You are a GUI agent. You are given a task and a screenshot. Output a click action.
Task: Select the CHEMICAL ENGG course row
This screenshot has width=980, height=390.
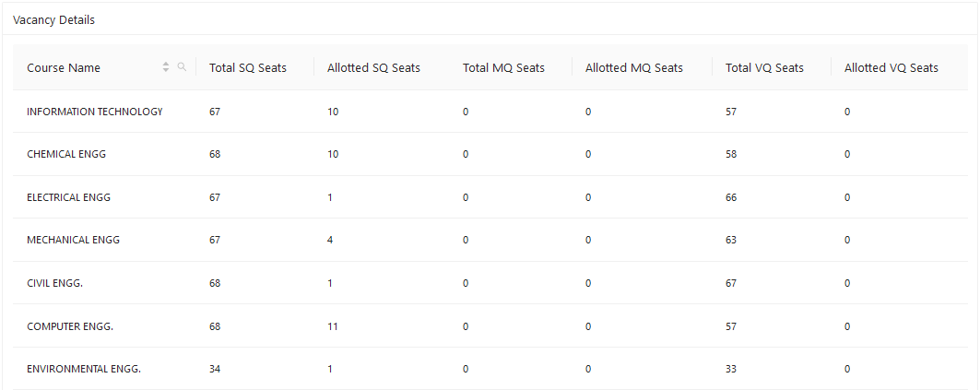pyautogui.click(x=490, y=154)
